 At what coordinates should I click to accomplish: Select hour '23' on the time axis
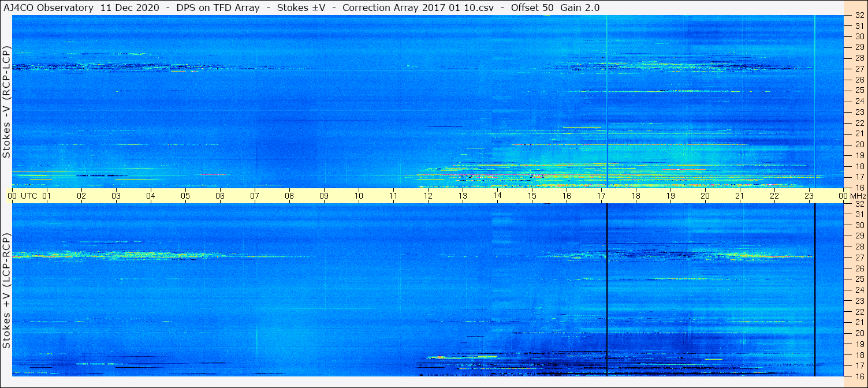pos(809,196)
